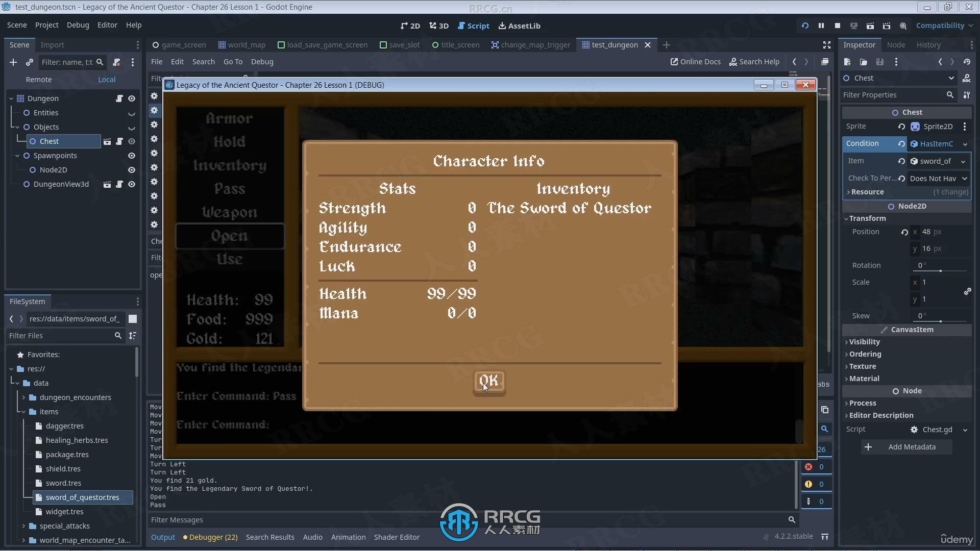Open the AssetLib workspace
This screenshot has height=551, width=980.
(x=520, y=26)
